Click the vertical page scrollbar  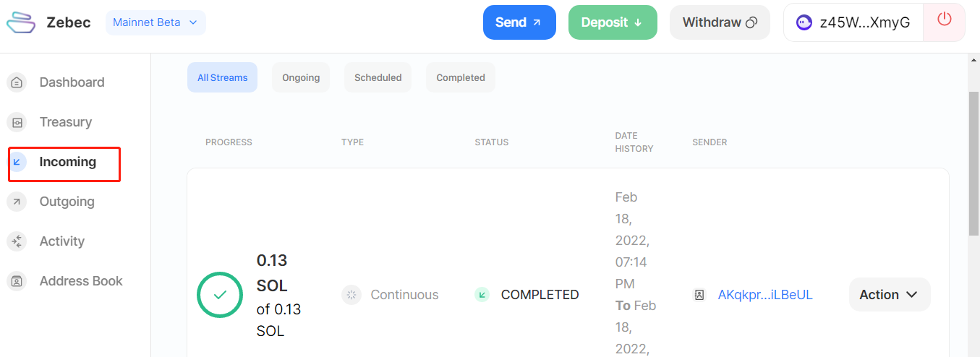coord(973,162)
